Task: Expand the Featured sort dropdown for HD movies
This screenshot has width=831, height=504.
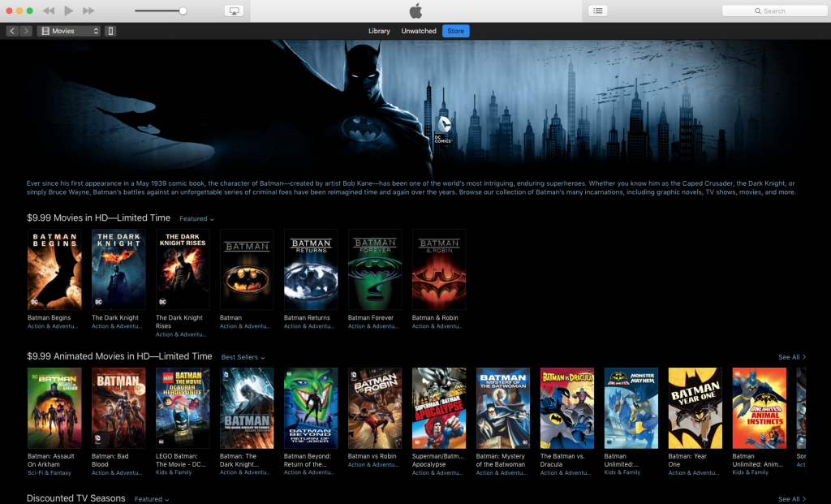Action: point(196,219)
